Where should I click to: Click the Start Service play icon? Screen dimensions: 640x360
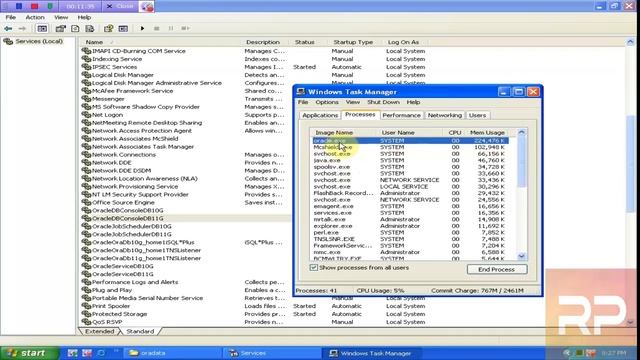pyautogui.click(x=142, y=29)
